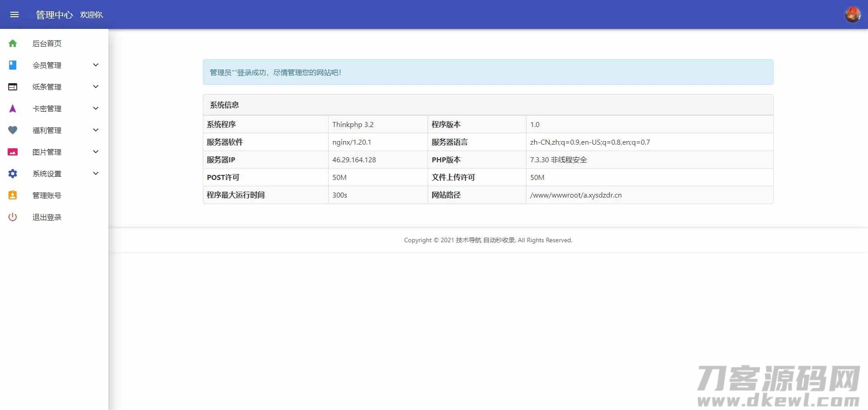Select the 后台首页 menu item

(x=47, y=43)
